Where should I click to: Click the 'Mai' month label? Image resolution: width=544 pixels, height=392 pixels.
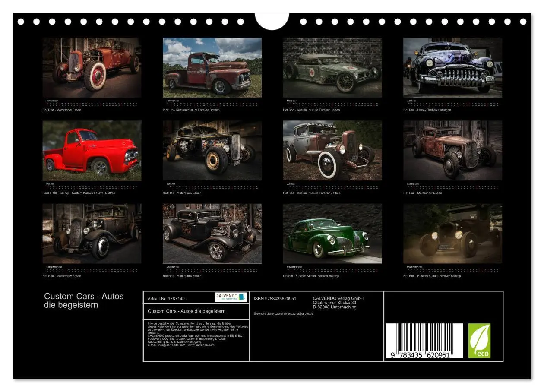coord(48,184)
